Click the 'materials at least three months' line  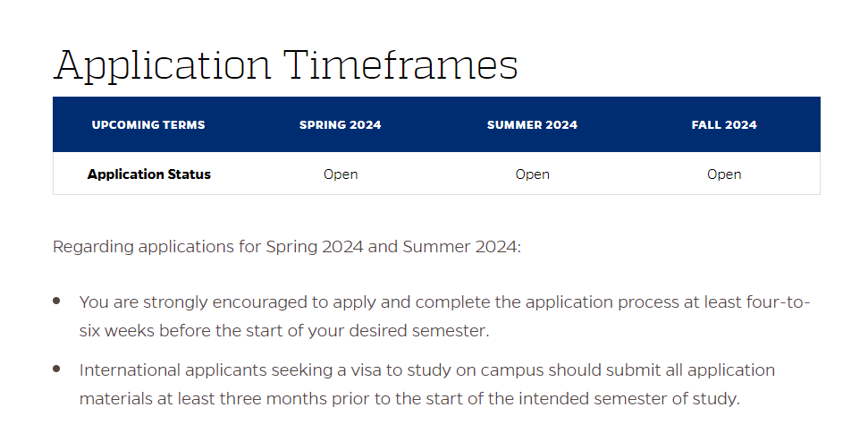[409, 399]
